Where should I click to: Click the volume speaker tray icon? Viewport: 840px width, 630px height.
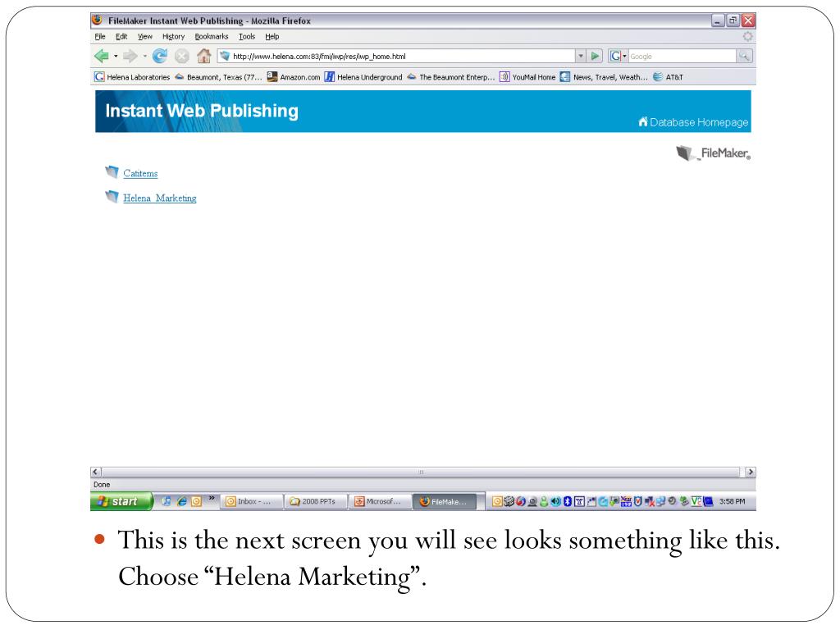tap(556, 501)
